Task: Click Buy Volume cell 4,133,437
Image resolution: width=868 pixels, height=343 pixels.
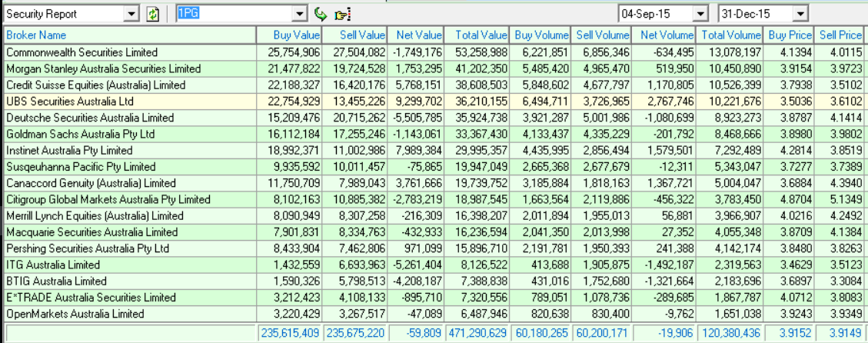Action: (539, 134)
